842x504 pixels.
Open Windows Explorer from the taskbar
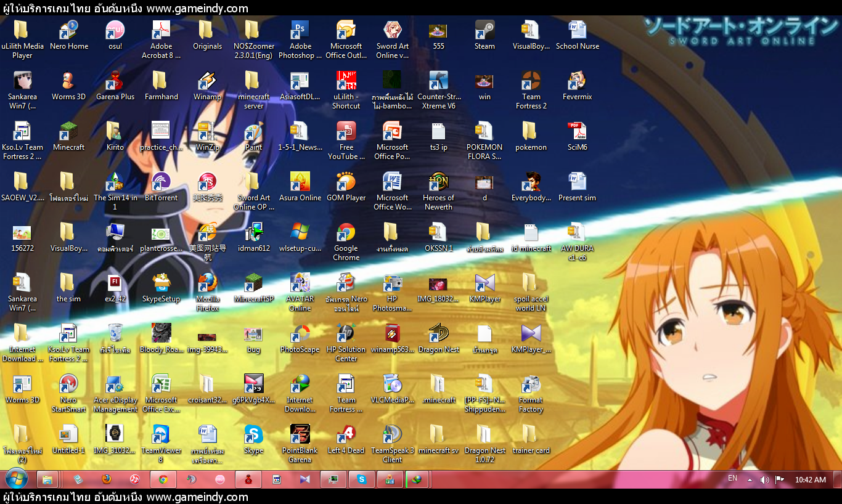point(47,479)
